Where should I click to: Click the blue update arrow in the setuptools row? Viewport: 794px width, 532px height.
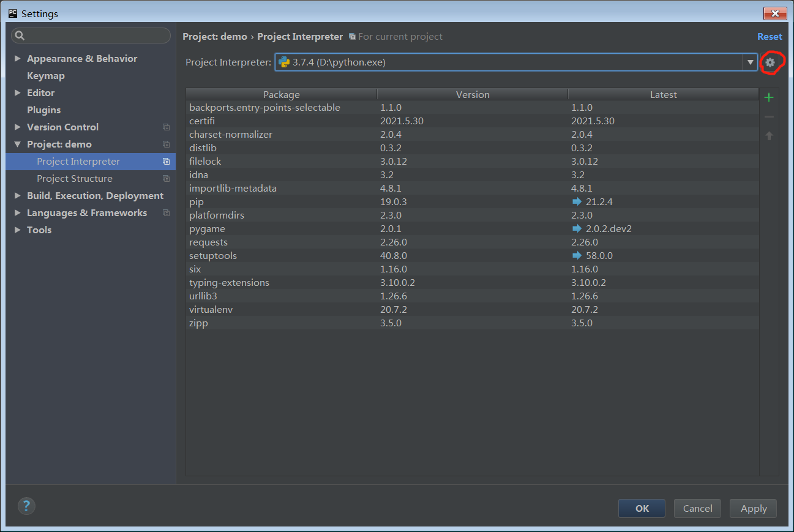click(577, 255)
